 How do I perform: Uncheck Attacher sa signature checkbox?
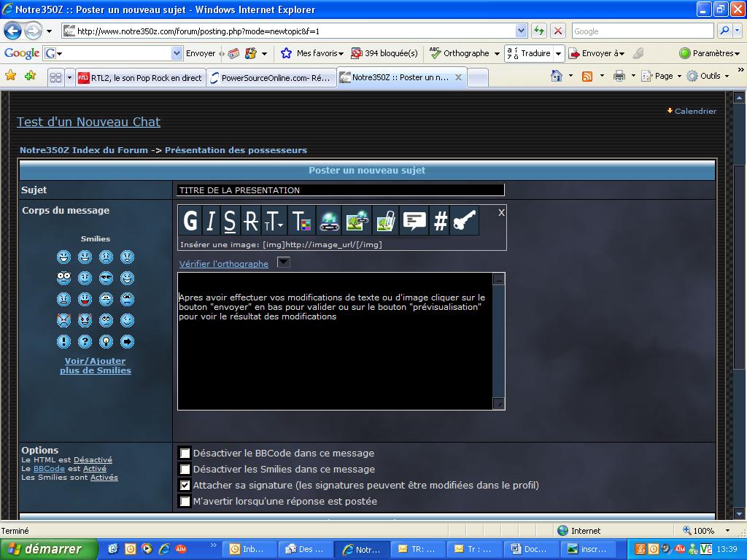click(185, 486)
